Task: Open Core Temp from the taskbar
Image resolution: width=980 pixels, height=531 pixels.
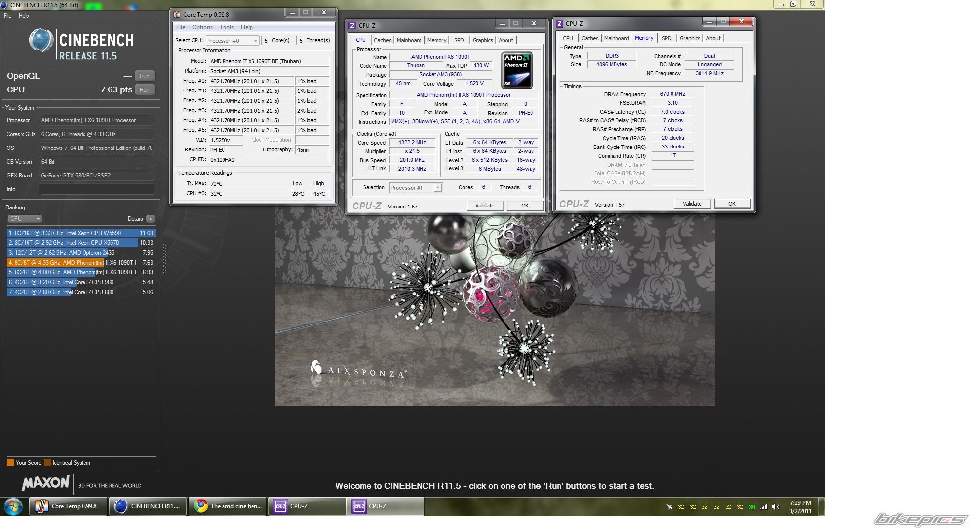Action: (68, 506)
